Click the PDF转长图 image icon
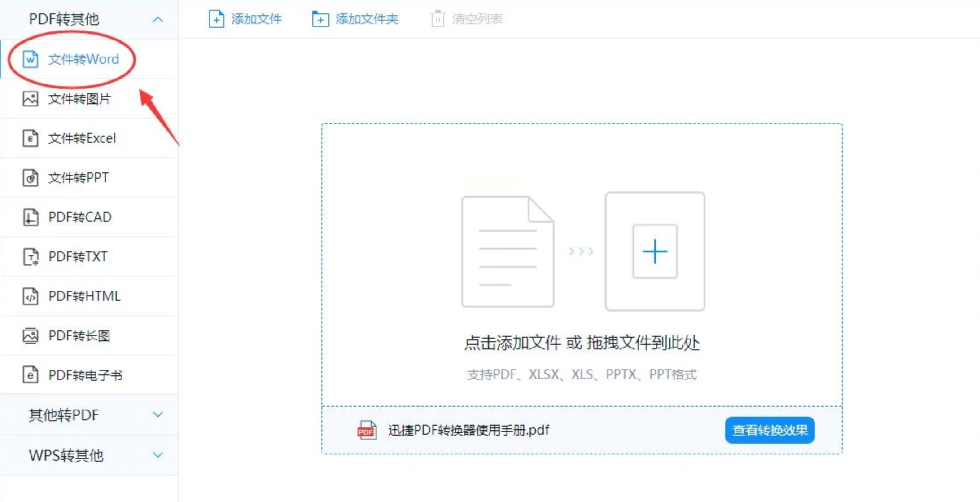The image size is (980, 502). pyautogui.click(x=31, y=336)
